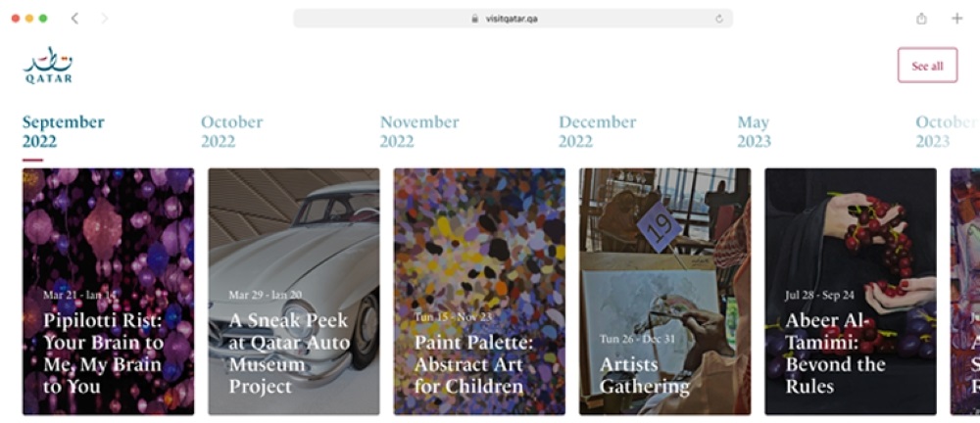Screen dimensions: 980x423
Task: Open the Safari share icon
Action: [x=921, y=19]
